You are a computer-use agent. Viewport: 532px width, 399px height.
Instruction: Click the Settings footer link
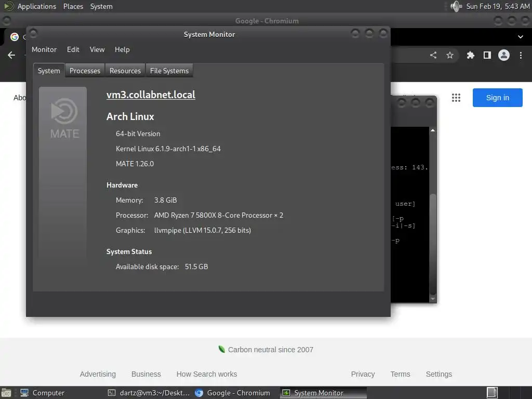pyautogui.click(x=438, y=374)
